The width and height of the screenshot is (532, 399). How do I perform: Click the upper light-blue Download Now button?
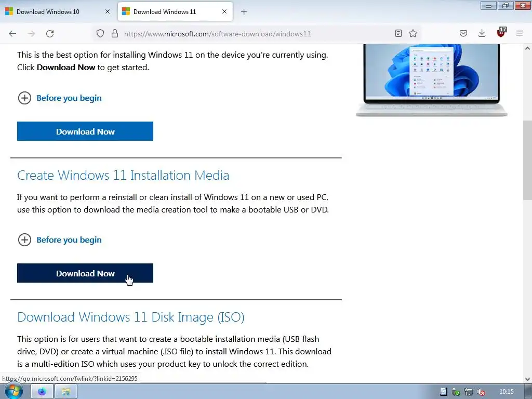point(85,131)
